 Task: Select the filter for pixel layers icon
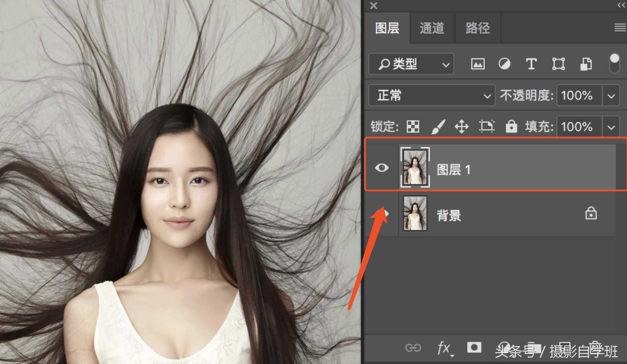(x=477, y=64)
